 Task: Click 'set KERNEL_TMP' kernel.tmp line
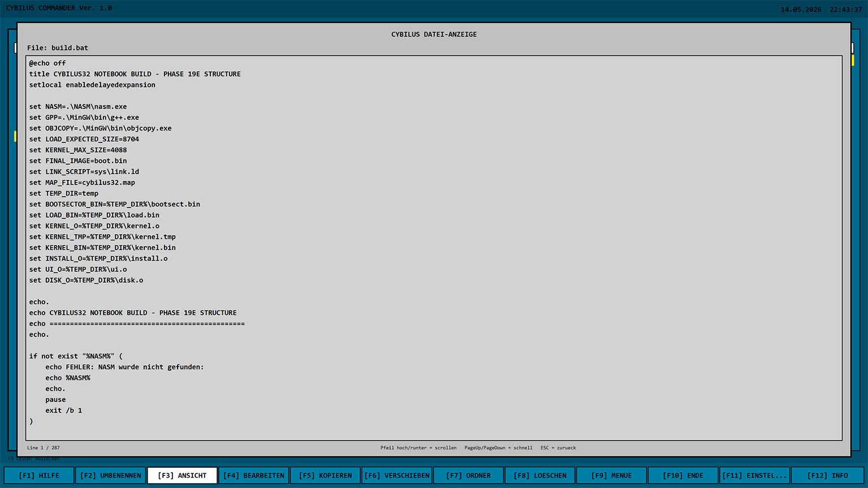[102, 237]
